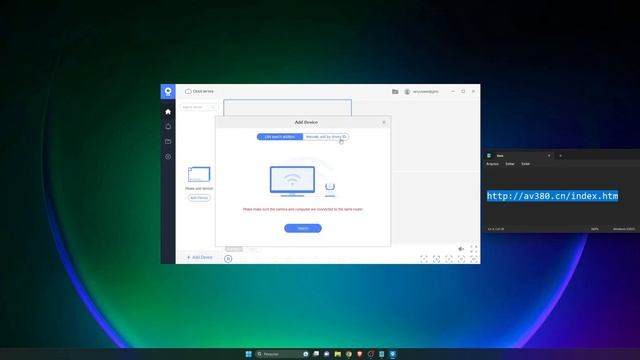The image size is (640, 360).
Task: Open the settings gear in dark sidebar
Action: click(168, 157)
